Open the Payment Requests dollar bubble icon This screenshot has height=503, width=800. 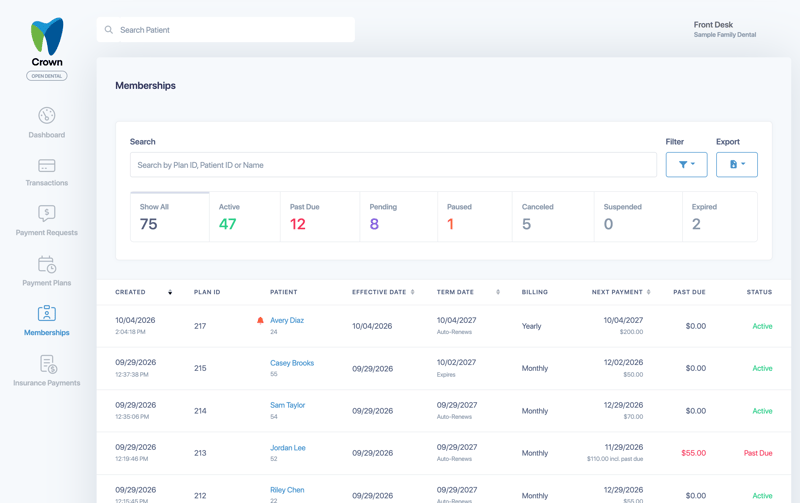pyautogui.click(x=46, y=213)
